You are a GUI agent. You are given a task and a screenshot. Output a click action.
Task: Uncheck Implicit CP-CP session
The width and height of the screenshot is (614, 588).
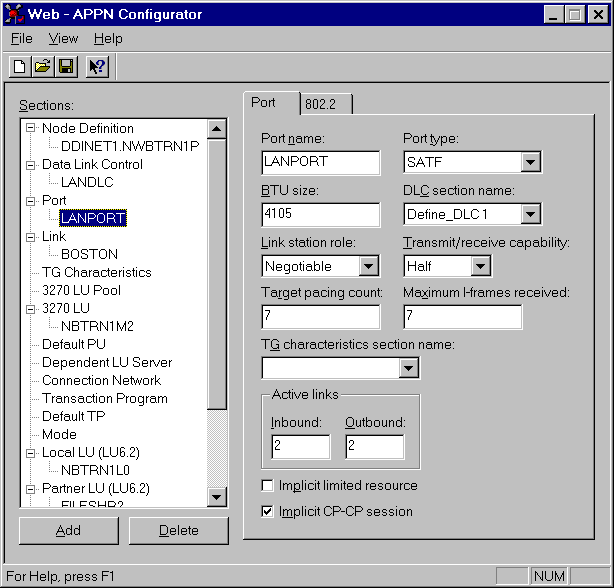coord(267,512)
